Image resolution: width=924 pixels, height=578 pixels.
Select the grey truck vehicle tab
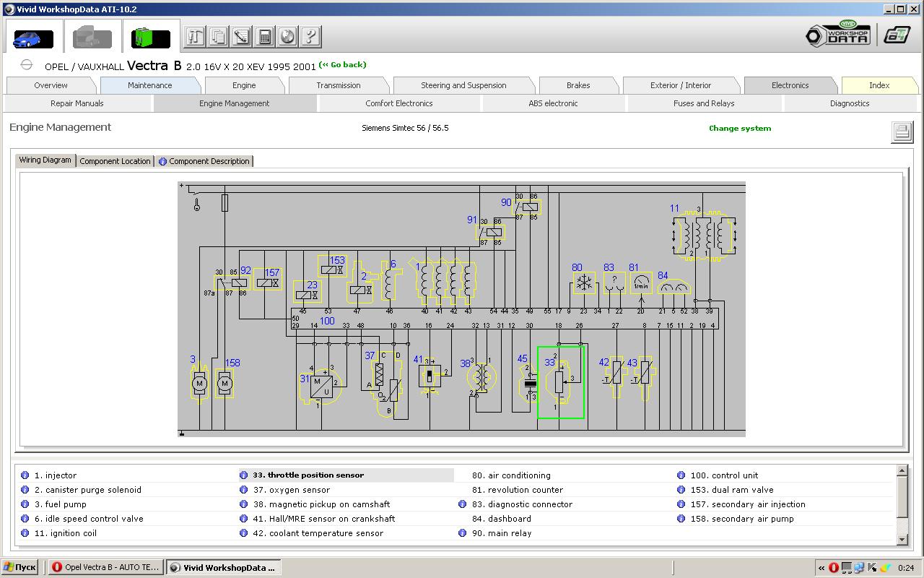92,37
